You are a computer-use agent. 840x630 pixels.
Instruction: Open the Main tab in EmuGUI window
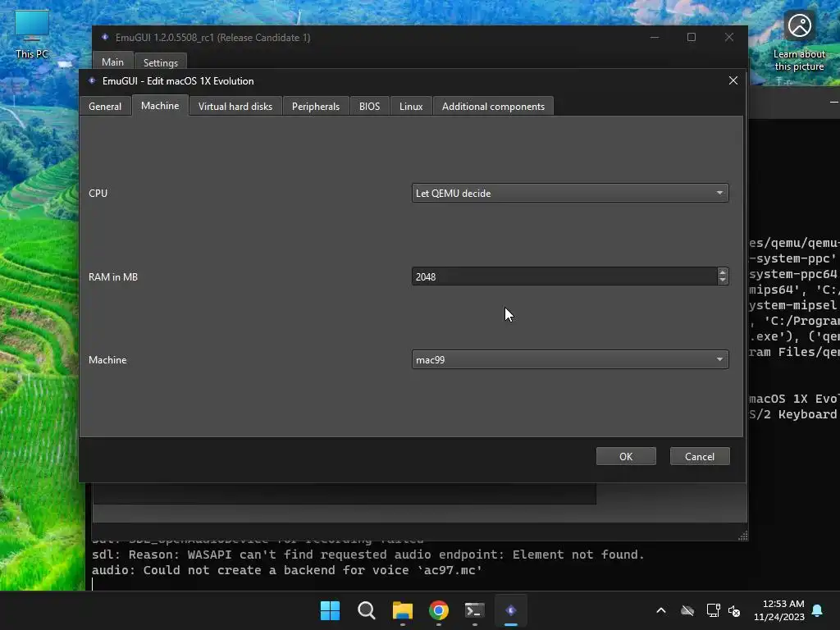(x=112, y=62)
